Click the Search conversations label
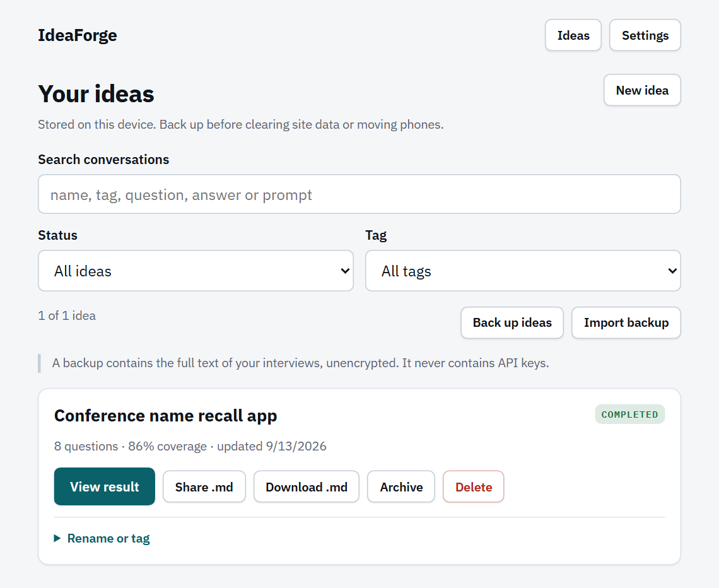 tap(103, 160)
